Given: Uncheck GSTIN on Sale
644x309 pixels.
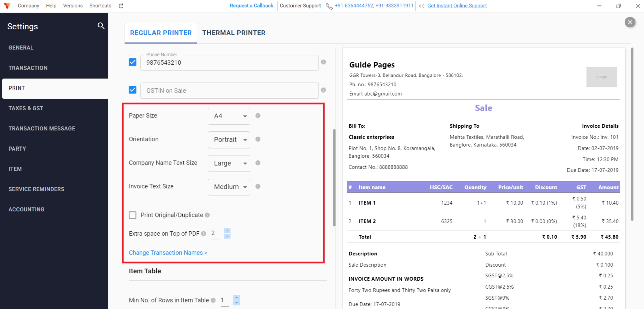Looking at the screenshot, I should pyautogui.click(x=132, y=90).
